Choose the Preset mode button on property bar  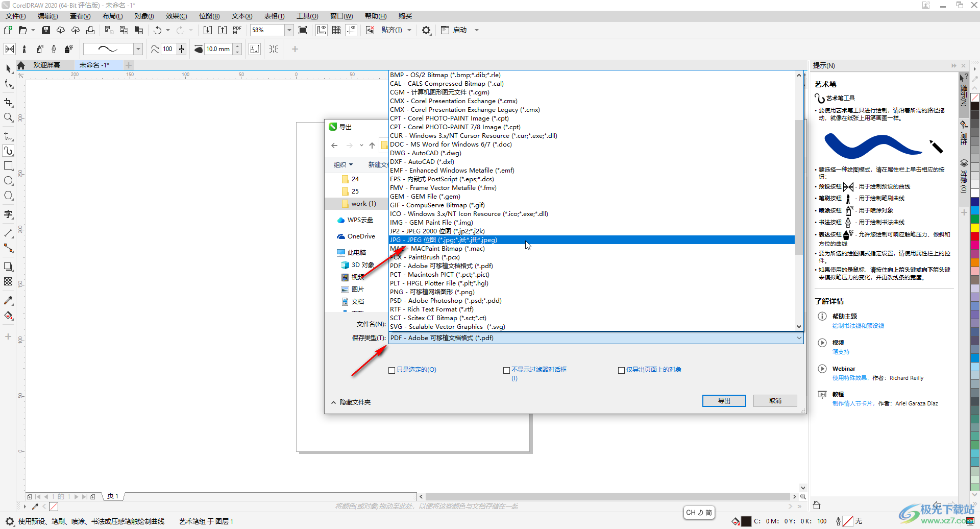pyautogui.click(x=10, y=49)
